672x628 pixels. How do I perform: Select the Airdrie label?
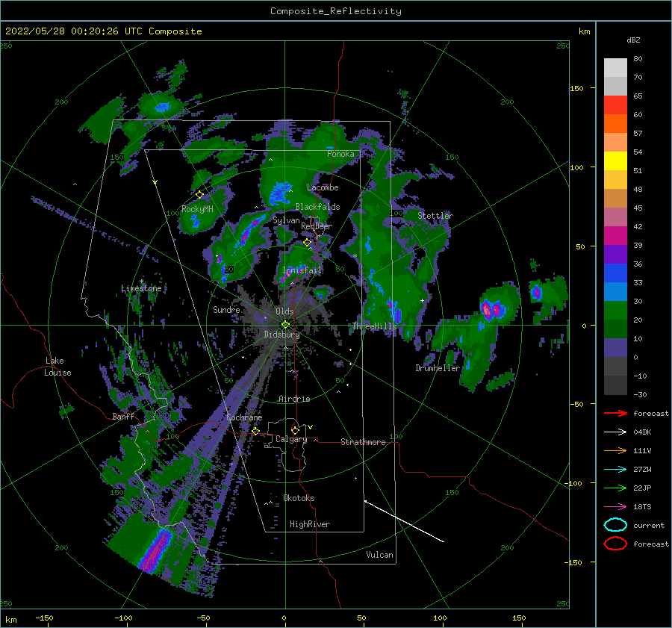(294, 399)
